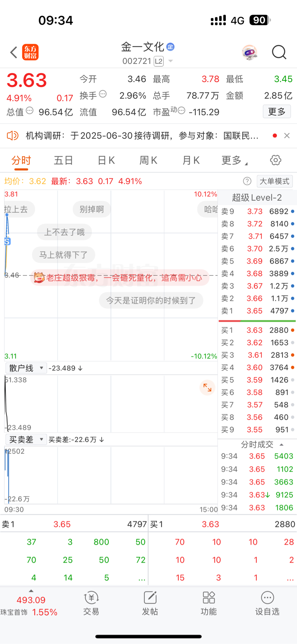Tap the orange dot beside 买3

coord(293,355)
